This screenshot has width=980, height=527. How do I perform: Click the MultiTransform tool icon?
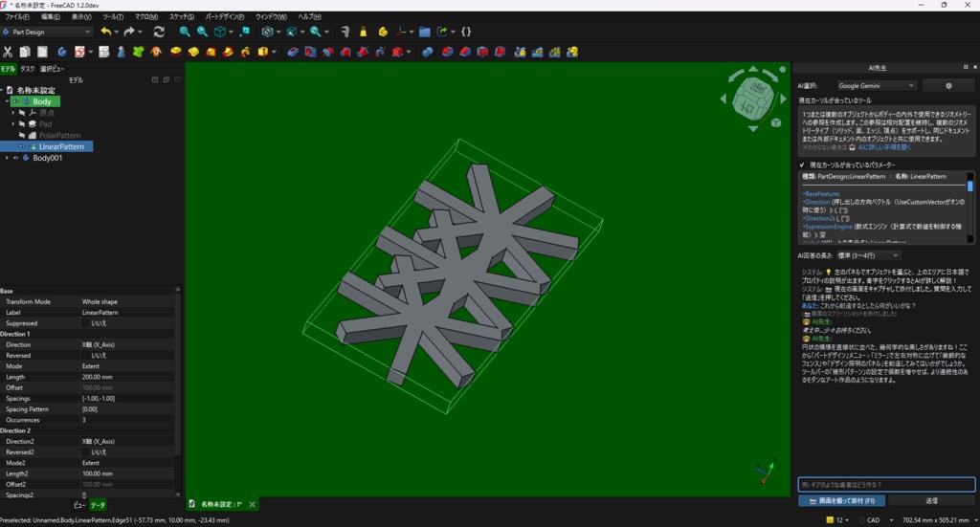572,52
